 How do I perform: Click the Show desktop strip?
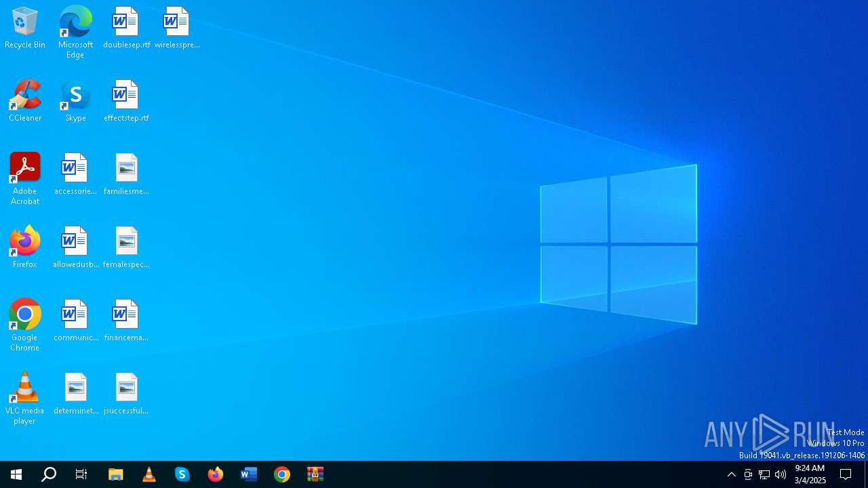866,474
